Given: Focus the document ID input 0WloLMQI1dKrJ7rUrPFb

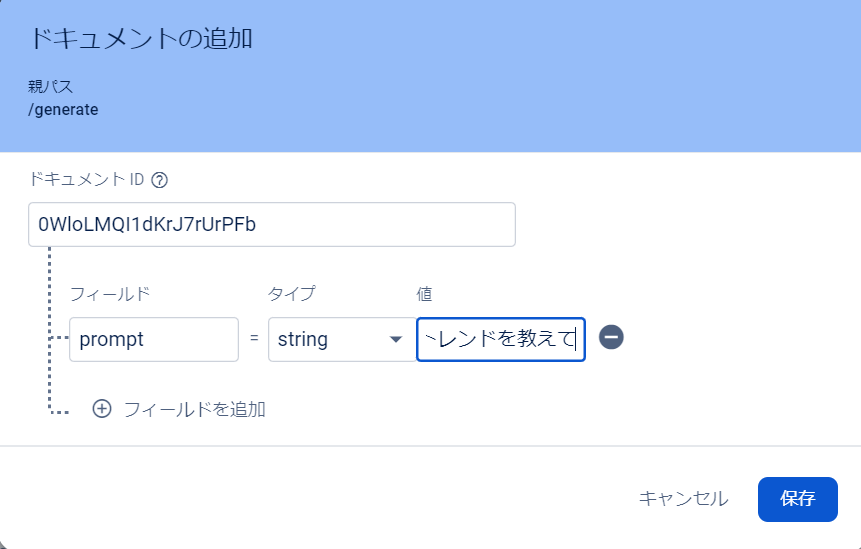Looking at the screenshot, I should point(272,225).
